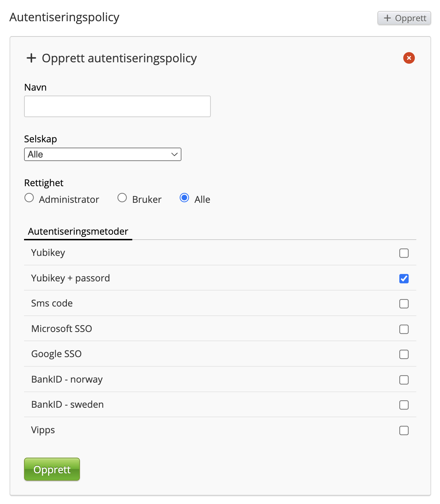The image size is (440, 504).
Task: Enable the Vipps checkbox
Action: click(x=404, y=430)
